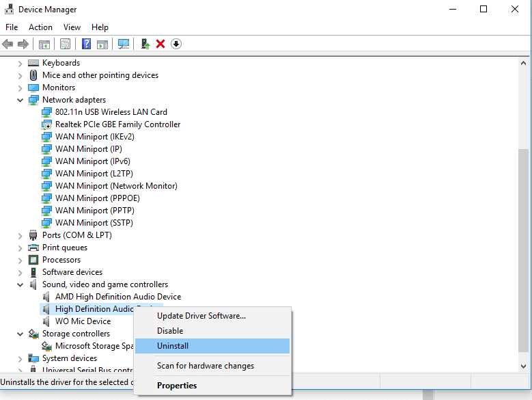
Task: Choose Scan for hardware changes menu entry
Action: tap(212, 366)
